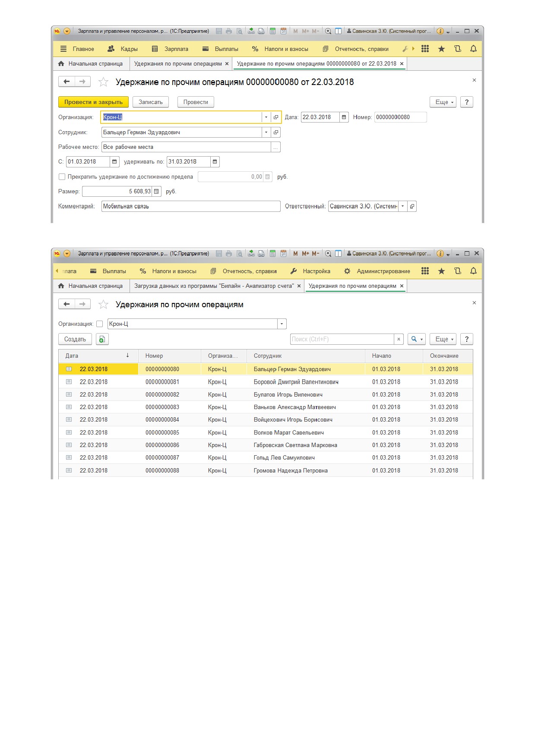Open sections grid icon in lower window

tap(425, 271)
